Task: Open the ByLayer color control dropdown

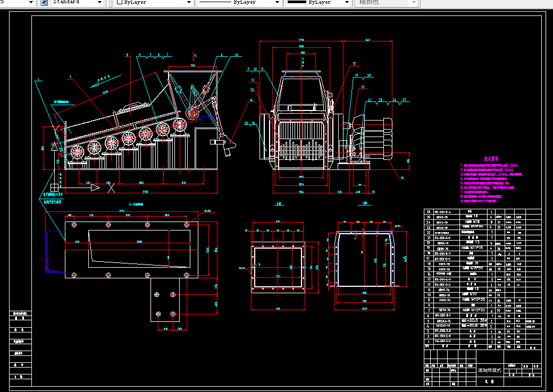Action: coord(154,2)
